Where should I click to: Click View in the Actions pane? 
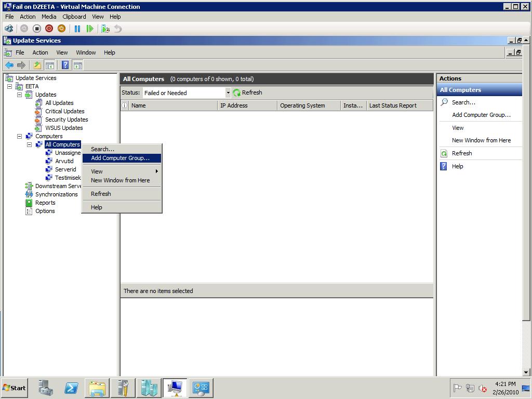point(458,128)
